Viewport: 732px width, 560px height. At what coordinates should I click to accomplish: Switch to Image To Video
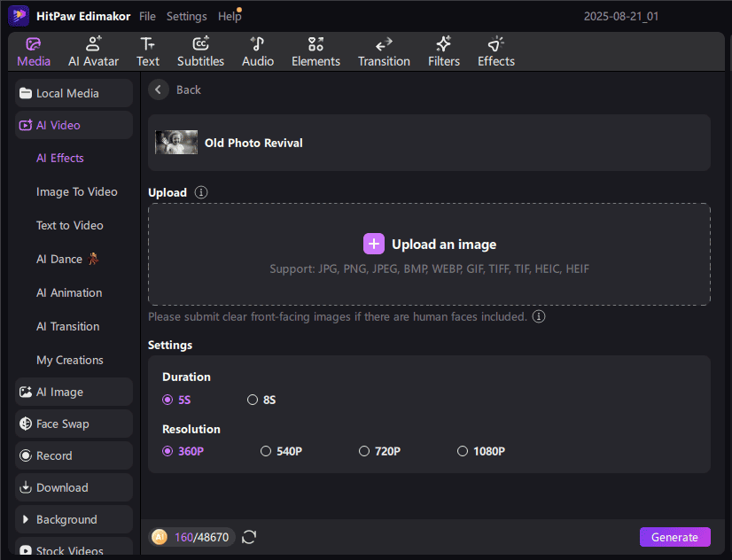pyautogui.click(x=77, y=191)
